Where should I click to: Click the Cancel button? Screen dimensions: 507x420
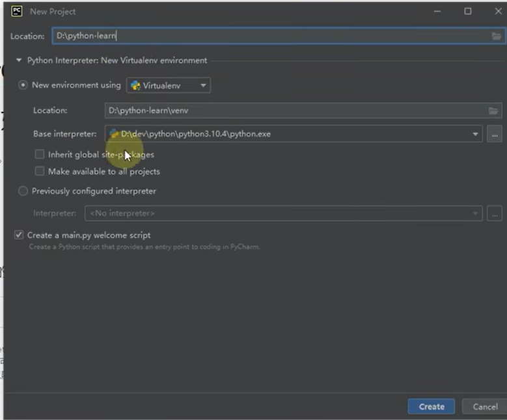(485, 406)
